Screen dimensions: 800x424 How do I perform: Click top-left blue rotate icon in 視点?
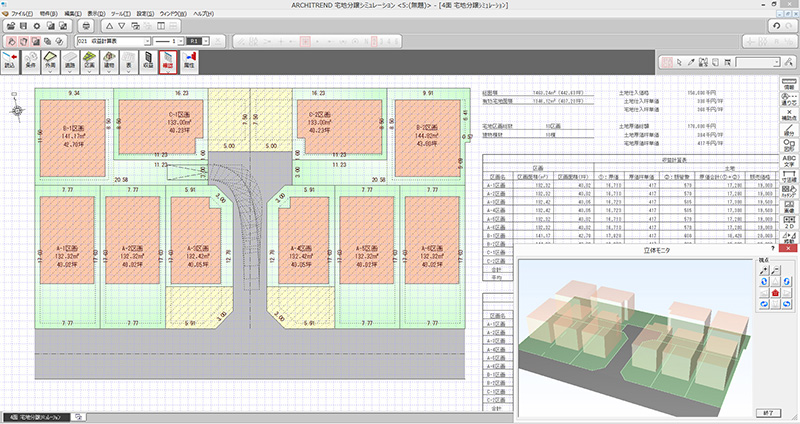(x=764, y=282)
